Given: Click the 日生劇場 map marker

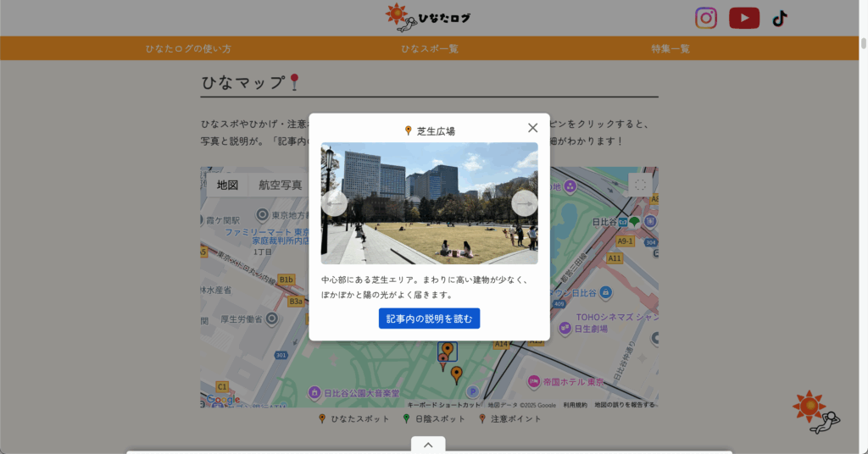Looking at the screenshot, I should (565, 329).
